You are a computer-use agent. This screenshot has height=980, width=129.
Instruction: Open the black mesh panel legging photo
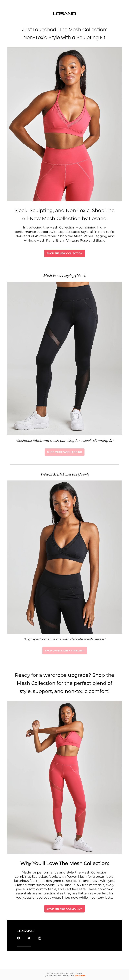[64, 358]
